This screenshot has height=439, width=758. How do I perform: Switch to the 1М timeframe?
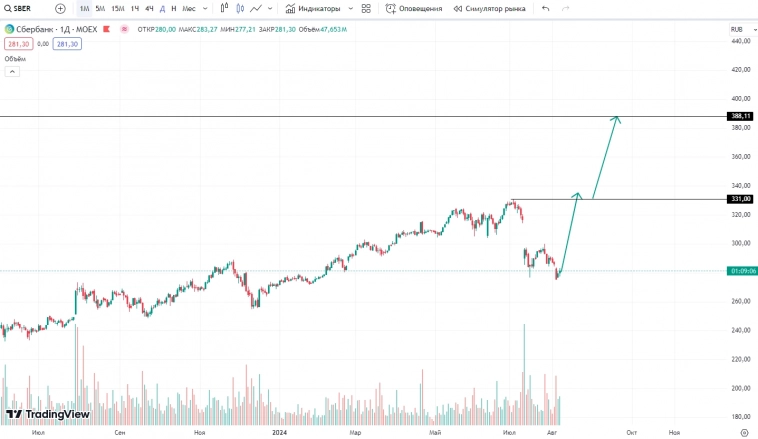(84, 8)
